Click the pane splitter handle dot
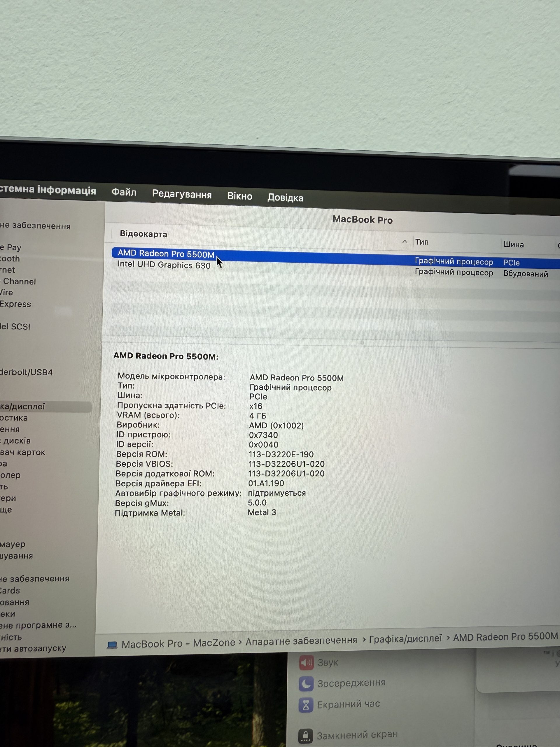The width and height of the screenshot is (560, 747). [x=362, y=343]
